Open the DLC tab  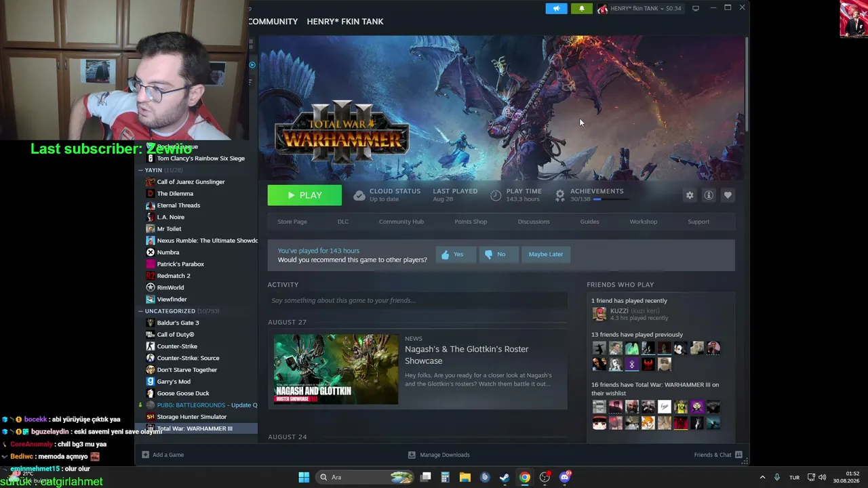pos(343,222)
